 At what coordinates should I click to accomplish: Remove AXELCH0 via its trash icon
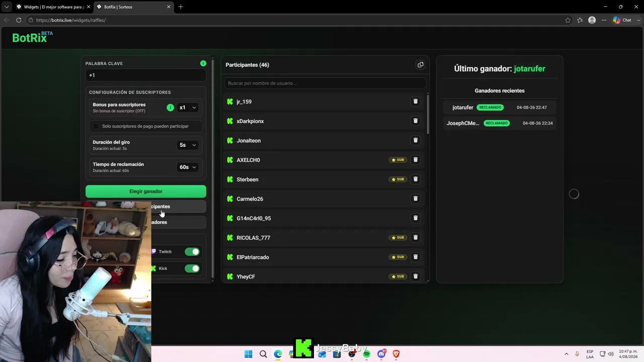pos(416,160)
